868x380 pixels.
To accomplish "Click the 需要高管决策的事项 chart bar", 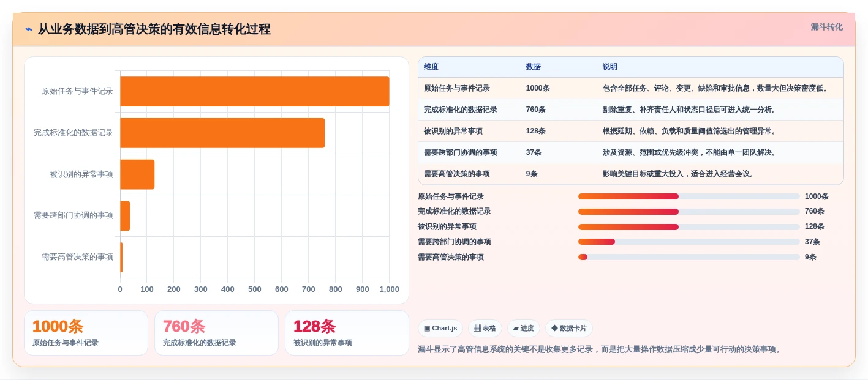I will pos(121,258).
